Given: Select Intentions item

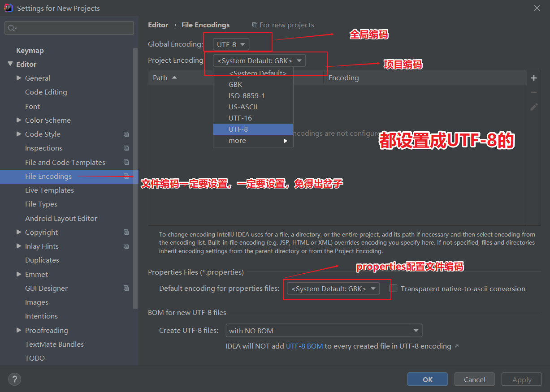Looking at the screenshot, I should (x=41, y=316).
